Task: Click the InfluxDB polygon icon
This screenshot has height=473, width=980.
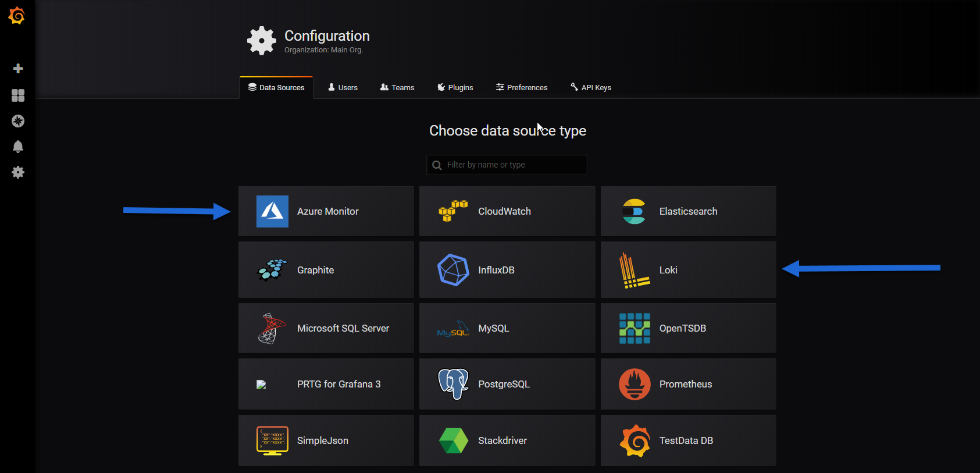Action: pos(453,270)
